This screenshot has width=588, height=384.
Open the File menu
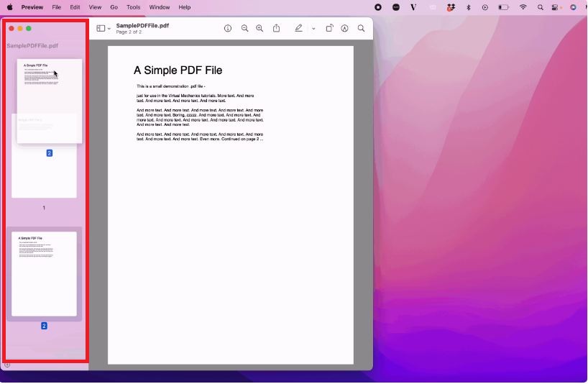coord(57,7)
